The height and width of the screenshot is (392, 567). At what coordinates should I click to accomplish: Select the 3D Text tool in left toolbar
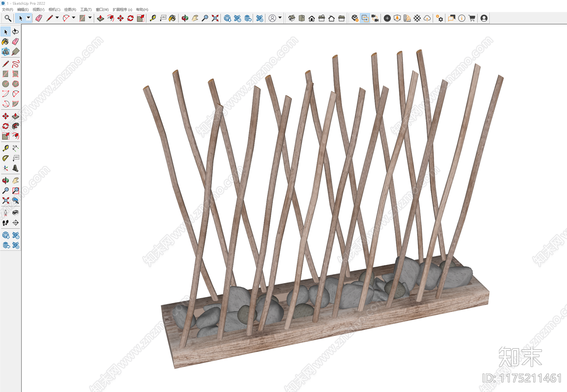(15, 168)
